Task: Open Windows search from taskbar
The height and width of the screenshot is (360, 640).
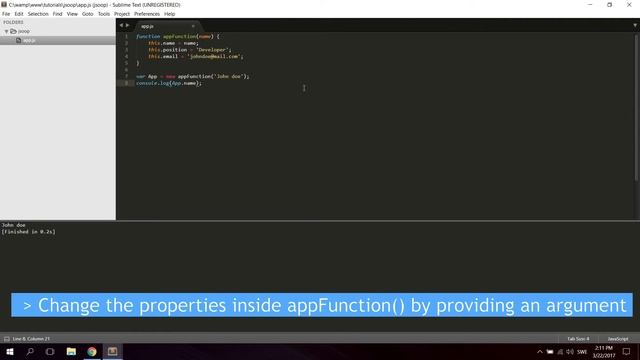Action: pyautogui.click(x=30, y=351)
